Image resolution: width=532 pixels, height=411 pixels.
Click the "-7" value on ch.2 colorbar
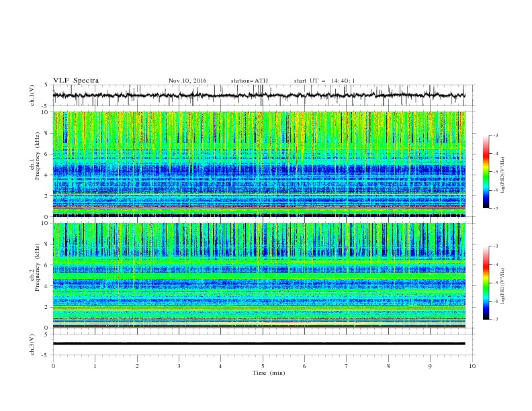tap(496, 320)
